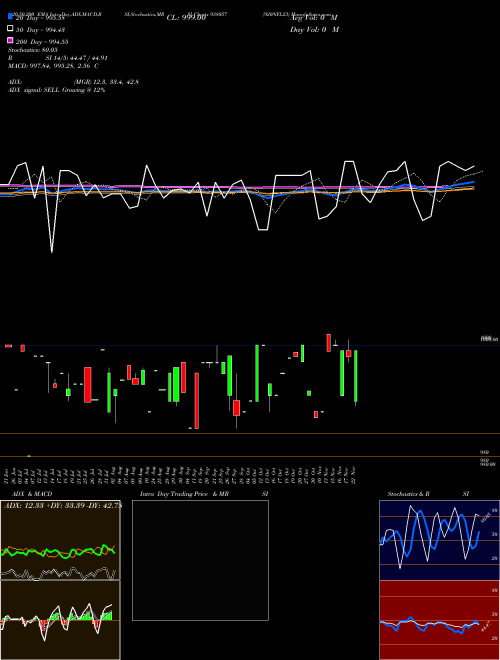Click the first date label on the date axis
Image resolution: width=500 pixels, height=660 pixels.
click(6, 475)
